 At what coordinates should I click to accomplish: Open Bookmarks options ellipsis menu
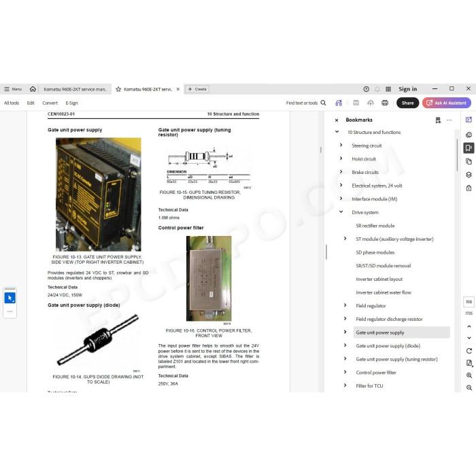[449, 120]
